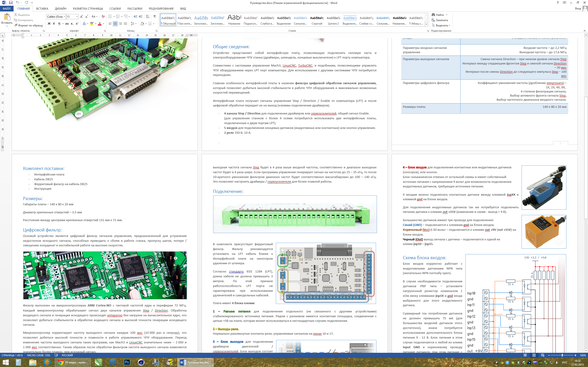This screenshot has height=367, width=588.
Task: Apply superscript formatting (x²)
Action: (77, 24)
